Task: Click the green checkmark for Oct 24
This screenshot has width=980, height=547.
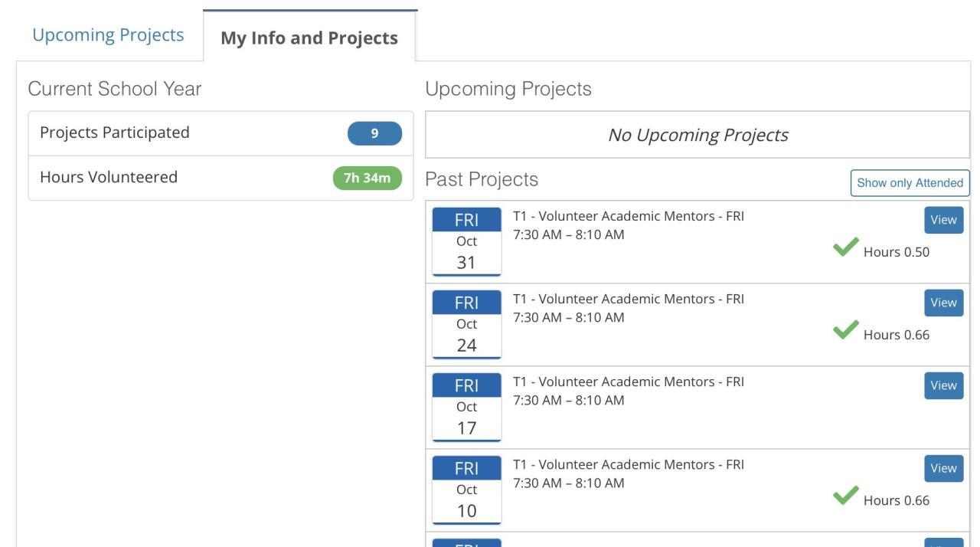Action: tap(845, 330)
